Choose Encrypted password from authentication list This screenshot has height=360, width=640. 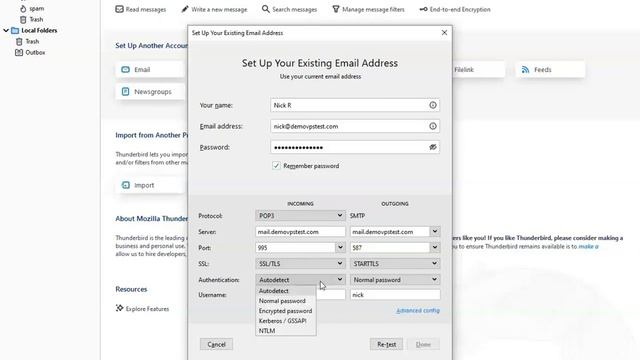pyautogui.click(x=286, y=311)
